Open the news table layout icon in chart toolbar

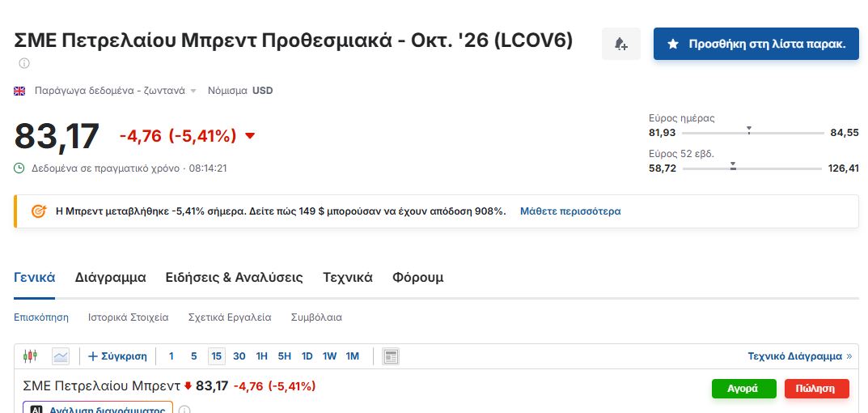(x=391, y=356)
